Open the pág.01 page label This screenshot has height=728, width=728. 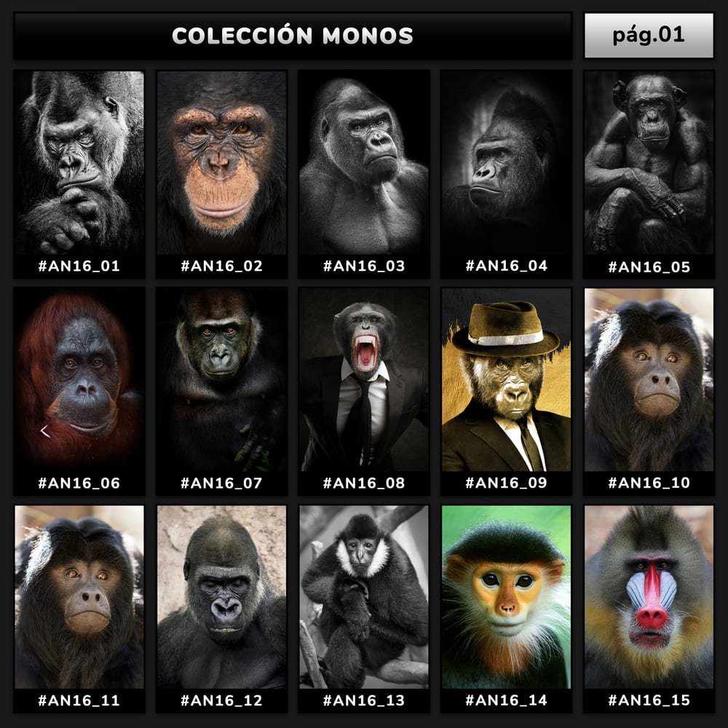[x=649, y=35]
